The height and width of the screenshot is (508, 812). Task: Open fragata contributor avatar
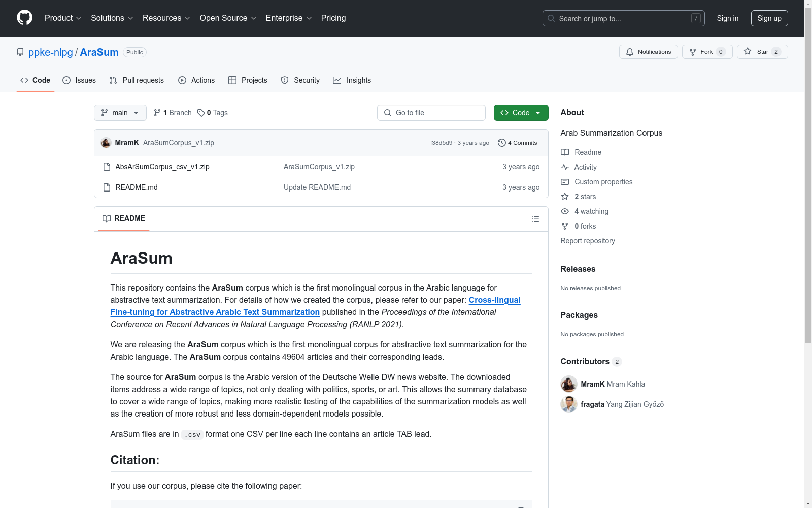point(569,404)
